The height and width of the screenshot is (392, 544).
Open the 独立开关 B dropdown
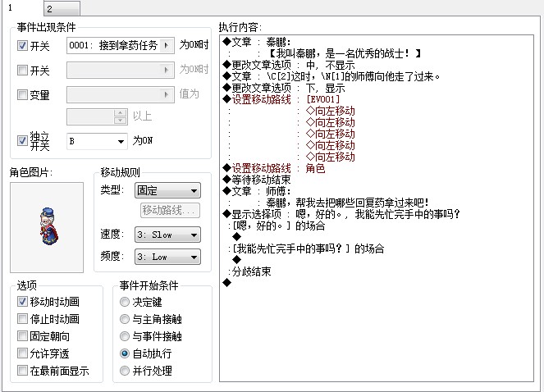point(97,141)
